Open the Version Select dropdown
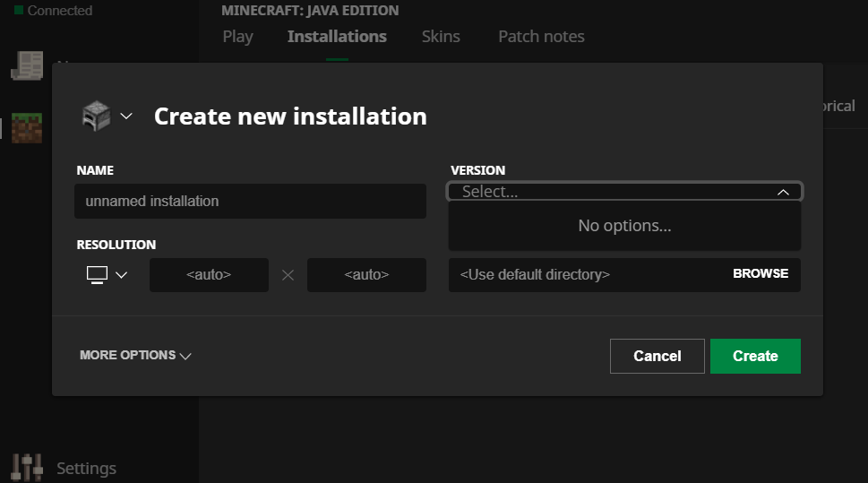The height and width of the screenshot is (483, 868). [x=624, y=192]
